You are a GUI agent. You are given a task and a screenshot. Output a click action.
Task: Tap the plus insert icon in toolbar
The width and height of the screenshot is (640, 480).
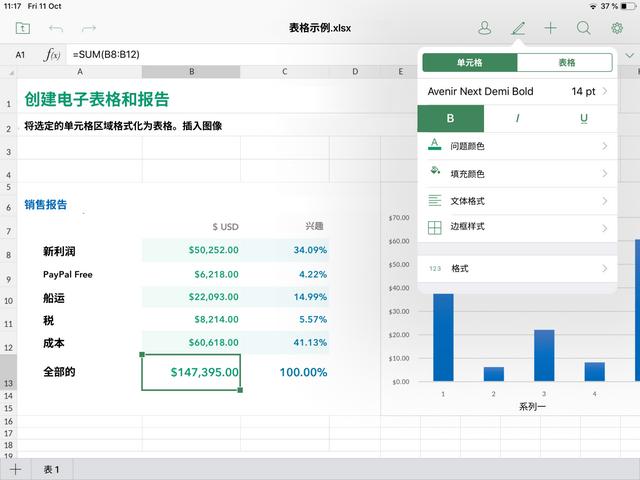pyautogui.click(x=551, y=28)
